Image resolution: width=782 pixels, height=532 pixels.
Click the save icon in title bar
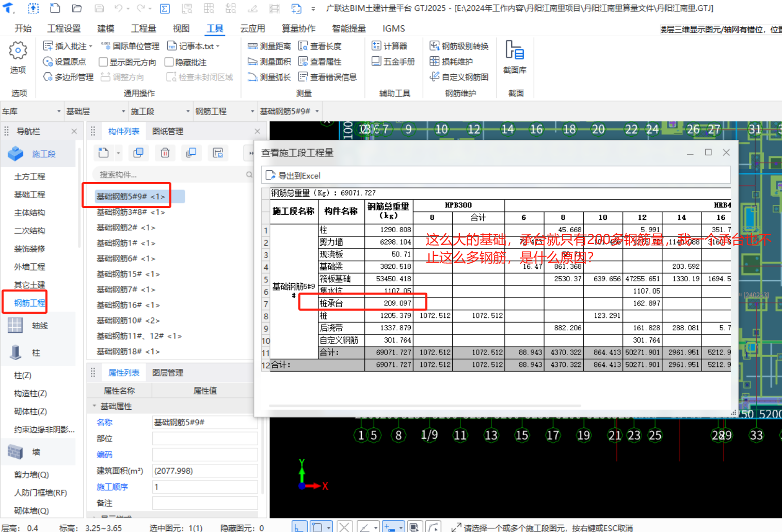(x=99, y=8)
